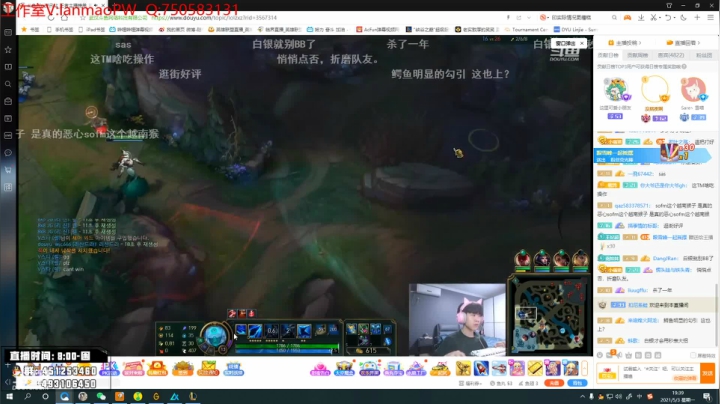Click the emoji icon above chat input
The image size is (720, 404).
tap(600, 355)
